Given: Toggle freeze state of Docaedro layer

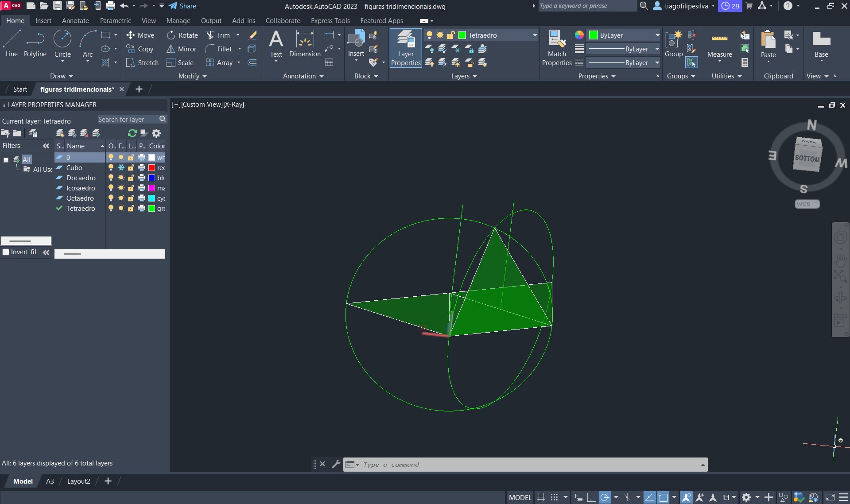Looking at the screenshot, I should pos(121,178).
